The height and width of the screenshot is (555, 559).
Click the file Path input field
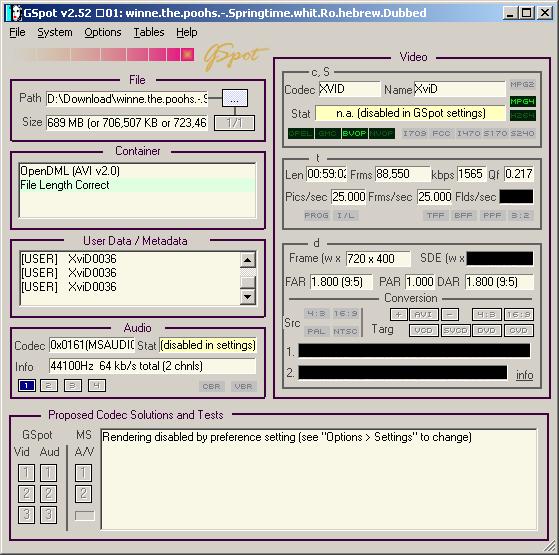127,99
